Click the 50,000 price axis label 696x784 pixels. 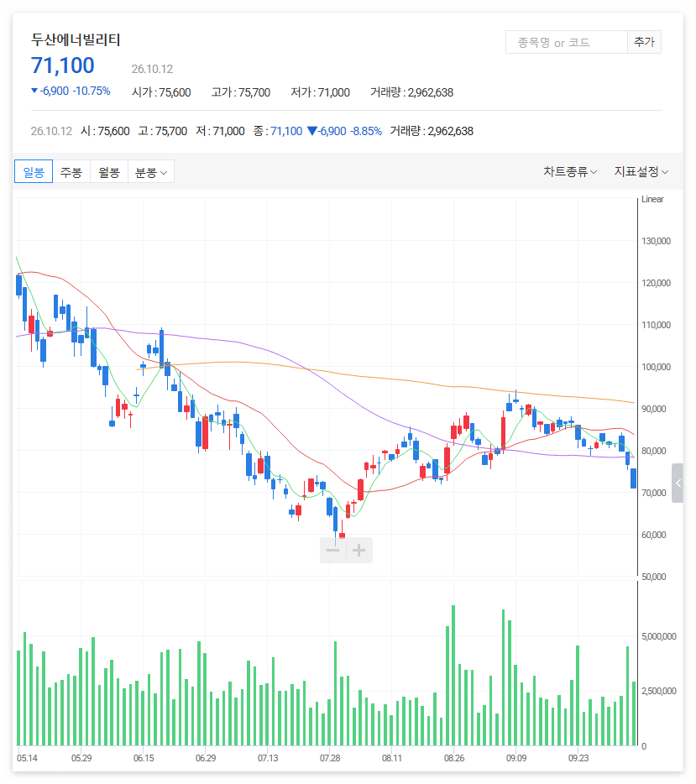coord(653,577)
